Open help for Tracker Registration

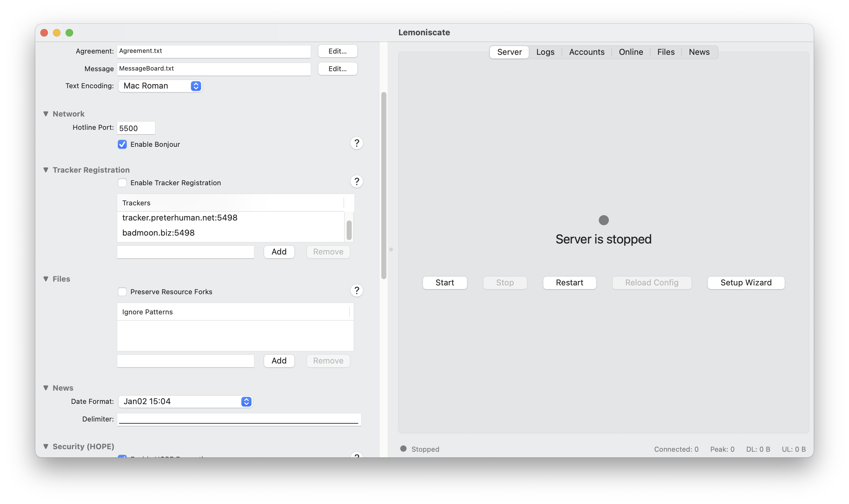356,182
